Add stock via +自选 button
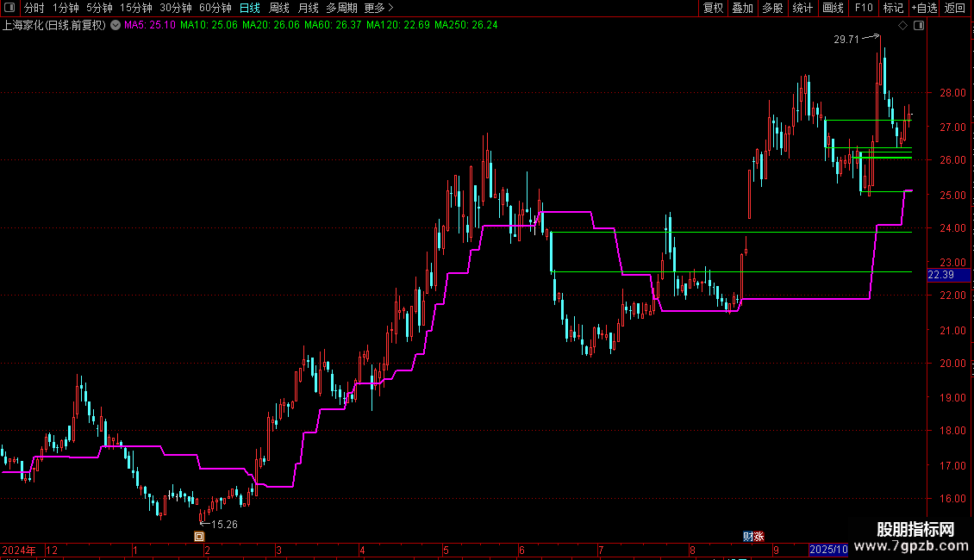 click(x=924, y=8)
